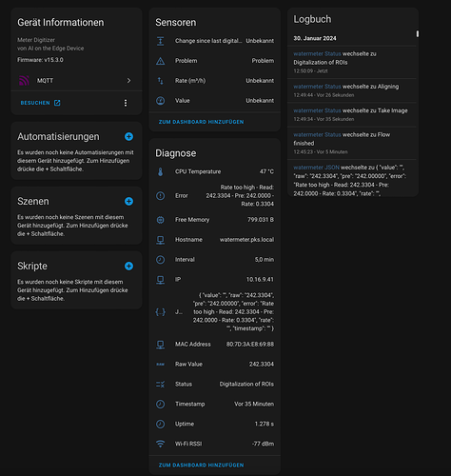Click the Logbuch scrollbar handle
451x476 pixels.
click(x=418, y=33)
